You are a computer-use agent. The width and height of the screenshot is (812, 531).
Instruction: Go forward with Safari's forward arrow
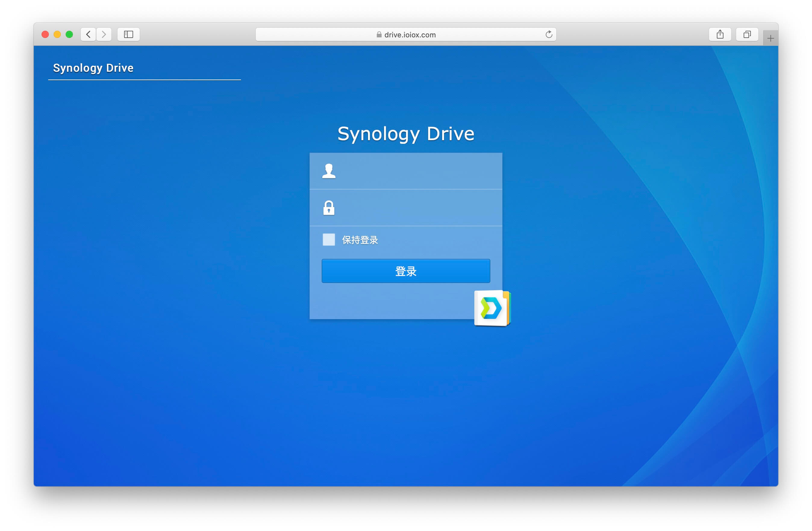tap(104, 34)
